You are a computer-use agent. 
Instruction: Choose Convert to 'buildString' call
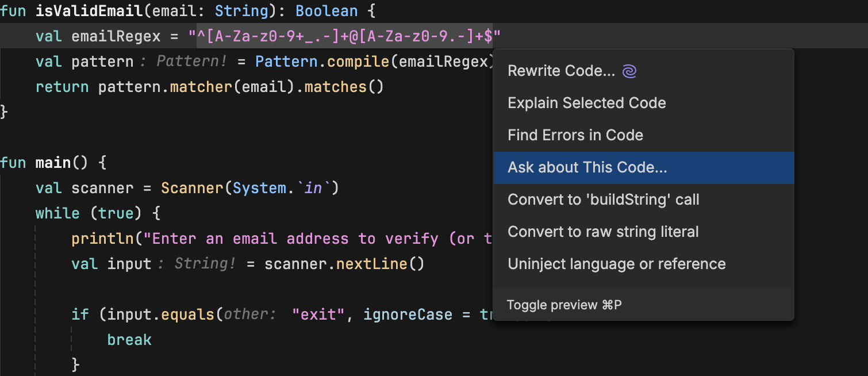pyautogui.click(x=604, y=199)
